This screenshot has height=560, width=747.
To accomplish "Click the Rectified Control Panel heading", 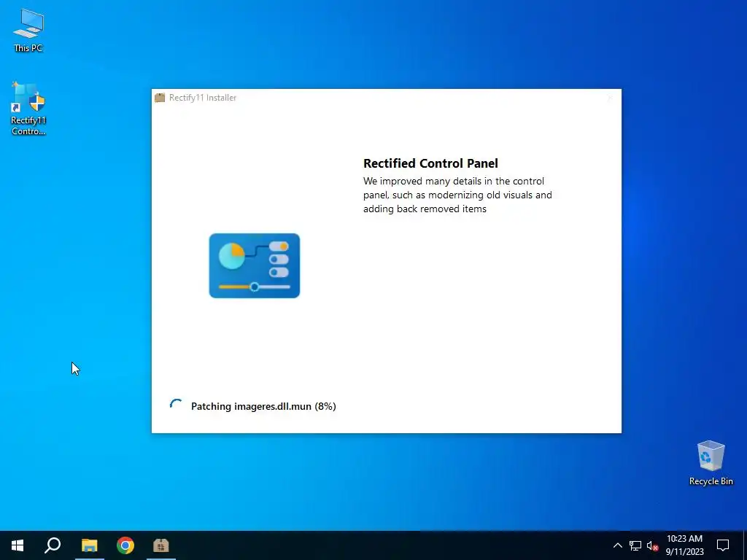I will coord(430,163).
